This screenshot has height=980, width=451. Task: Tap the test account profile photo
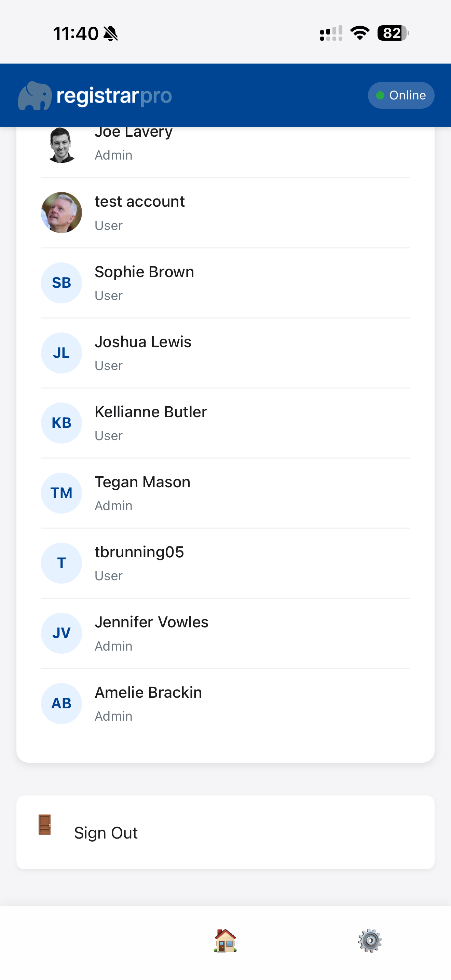tap(61, 213)
